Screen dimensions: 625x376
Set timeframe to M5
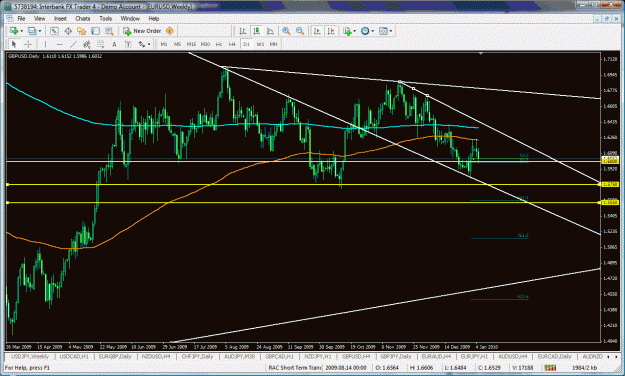[x=177, y=44]
